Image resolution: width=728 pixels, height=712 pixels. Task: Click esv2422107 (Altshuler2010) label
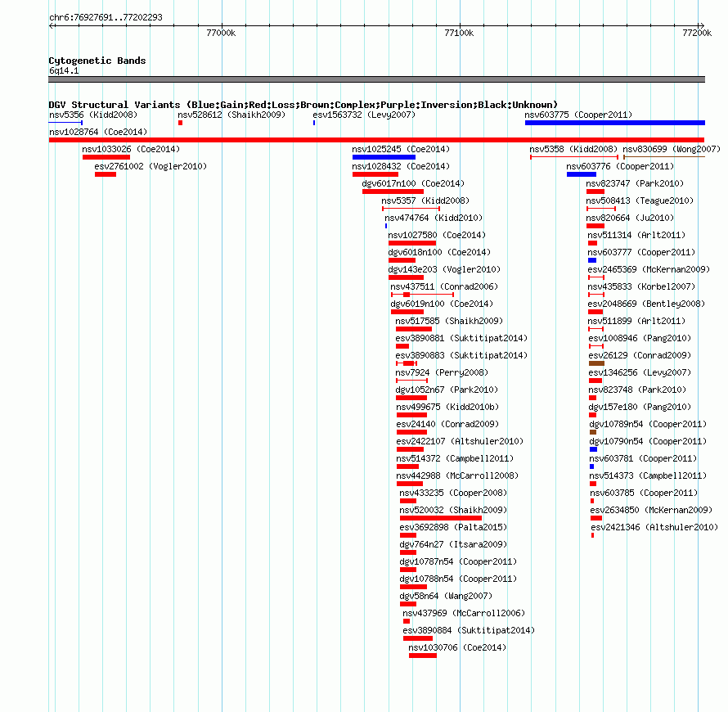pyautogui.click(x=460, y=441)
